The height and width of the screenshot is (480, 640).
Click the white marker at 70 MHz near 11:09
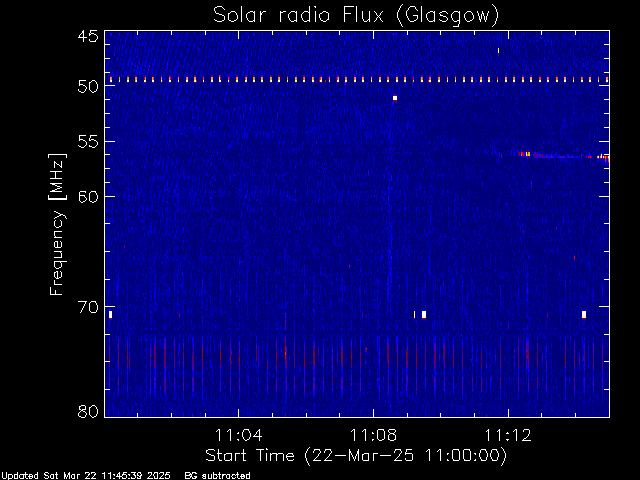tap(424, 314)
